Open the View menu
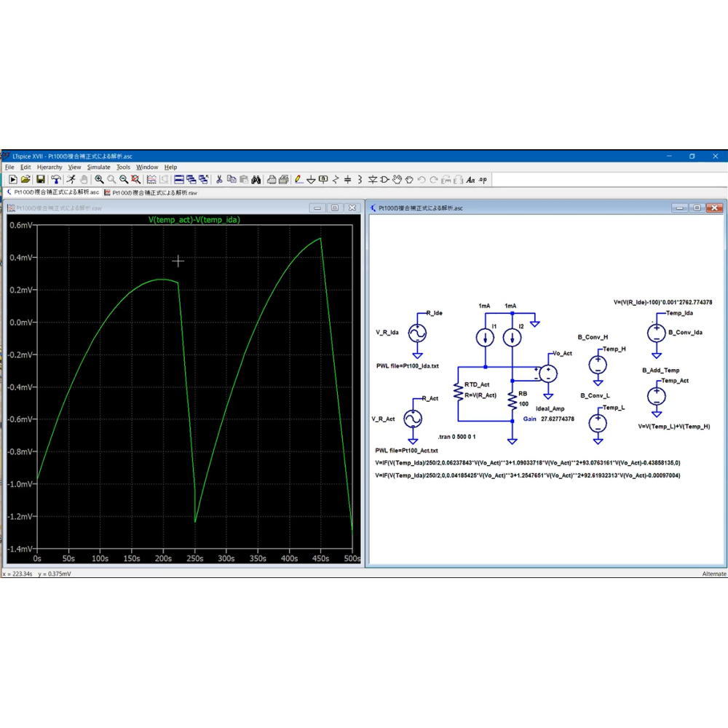Image resolution: width=728 pixels, height=728 pixels. coord(74,167)
